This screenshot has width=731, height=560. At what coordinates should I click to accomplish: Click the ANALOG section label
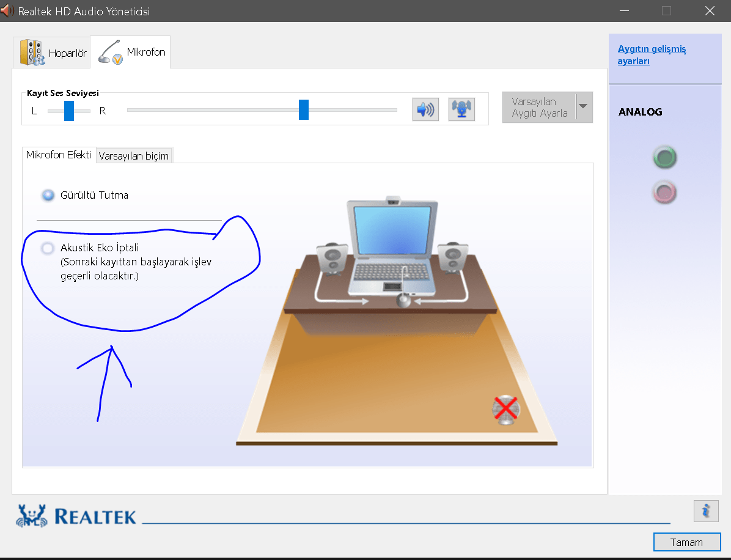(640, 112)
